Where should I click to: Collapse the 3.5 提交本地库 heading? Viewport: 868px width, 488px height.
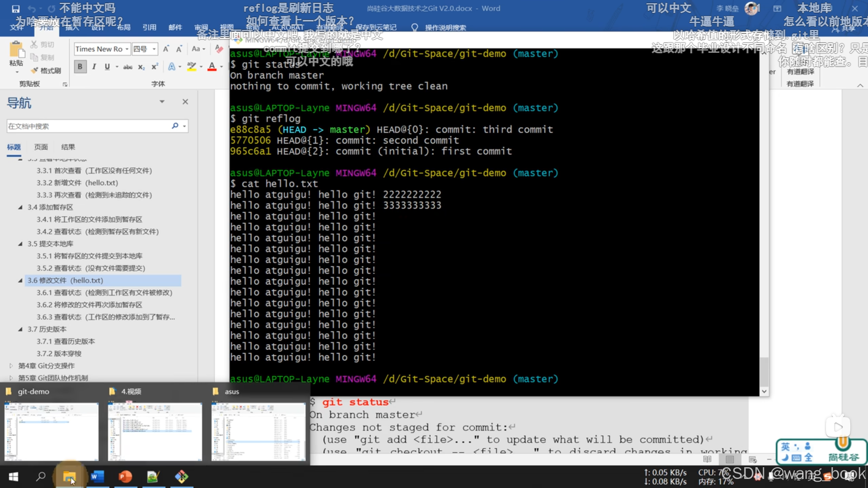click(20, 244)
